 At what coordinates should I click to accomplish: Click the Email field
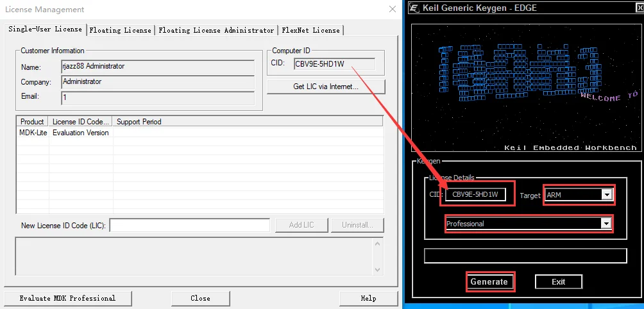click(158, 98)
